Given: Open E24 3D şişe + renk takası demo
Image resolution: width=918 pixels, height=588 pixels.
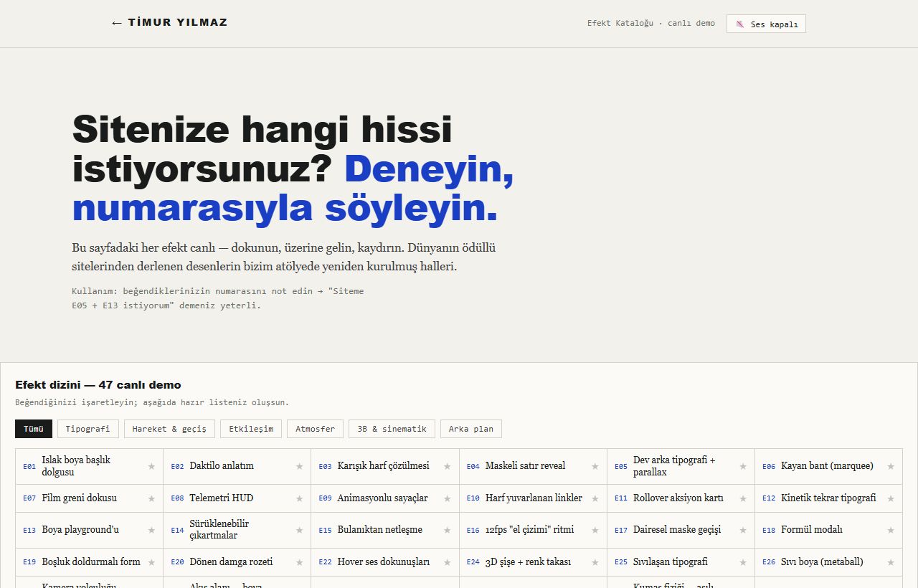Looking at the screenshot, I should (x=521, y=562).
